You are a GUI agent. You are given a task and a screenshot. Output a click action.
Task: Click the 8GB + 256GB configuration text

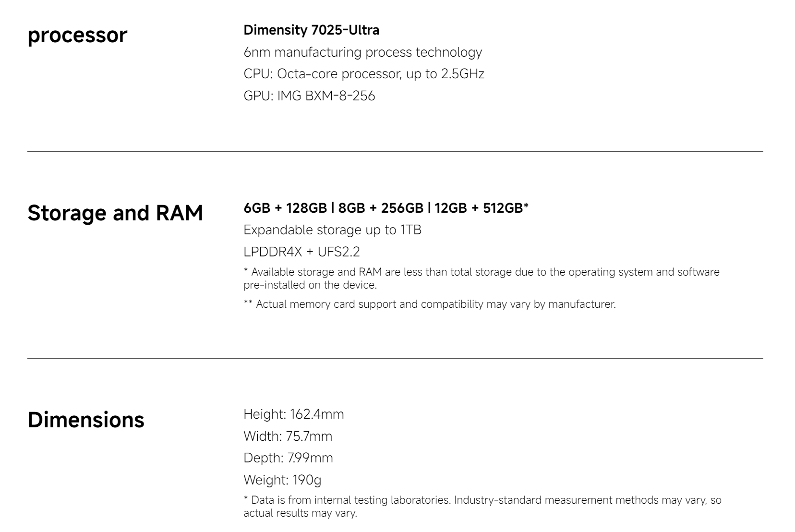coord(381,208)
